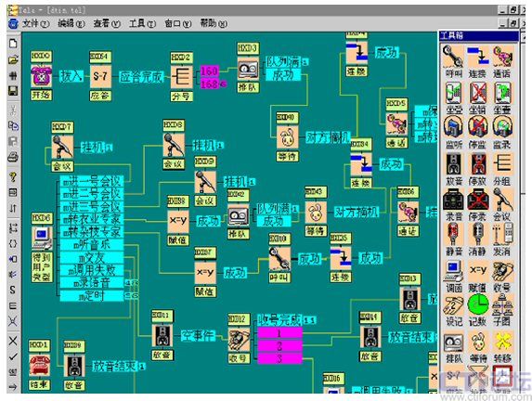Image resolution: width=532 pixels, height=401 pixels.
Task: Click the Save floppy disk toolbar icon
Action: [13, 91]
